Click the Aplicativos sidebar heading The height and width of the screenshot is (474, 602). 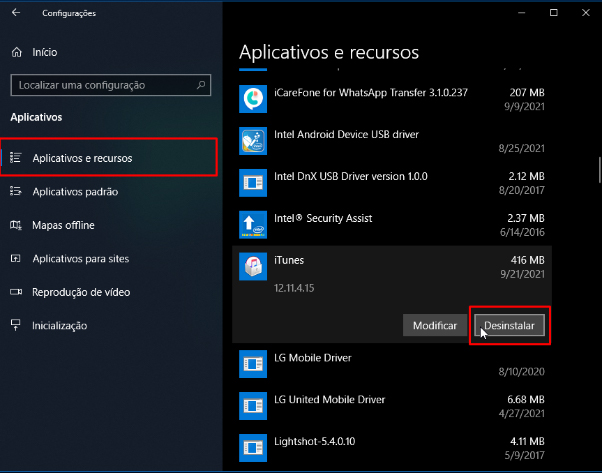pos(36,117)
